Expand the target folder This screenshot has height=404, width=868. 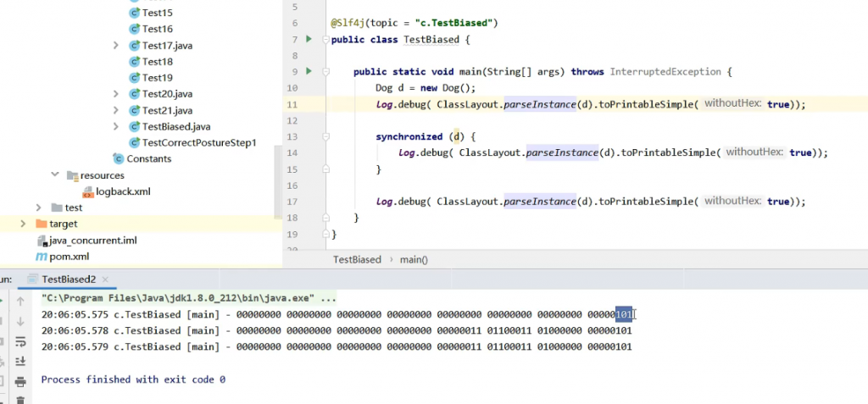click(23, 224)
